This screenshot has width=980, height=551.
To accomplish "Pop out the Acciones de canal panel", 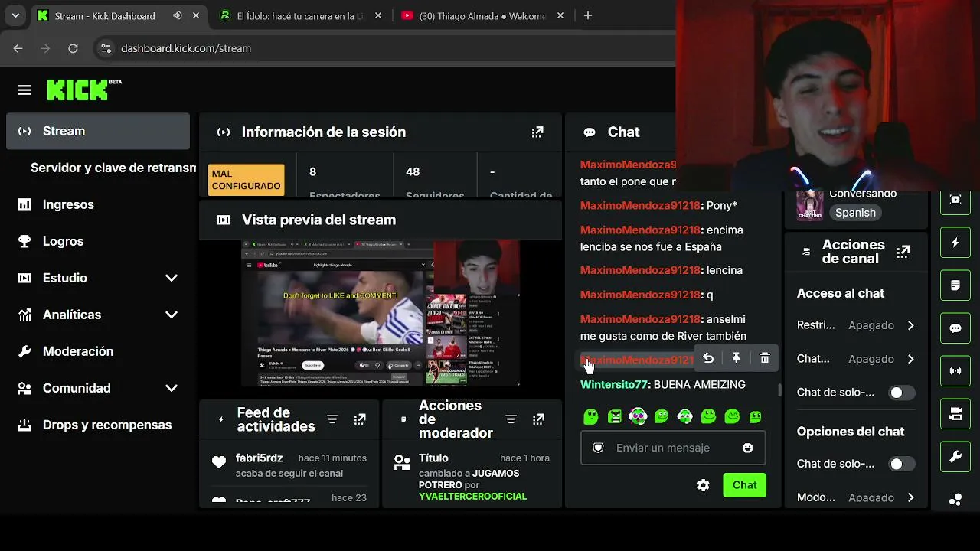I will [903, 252].
